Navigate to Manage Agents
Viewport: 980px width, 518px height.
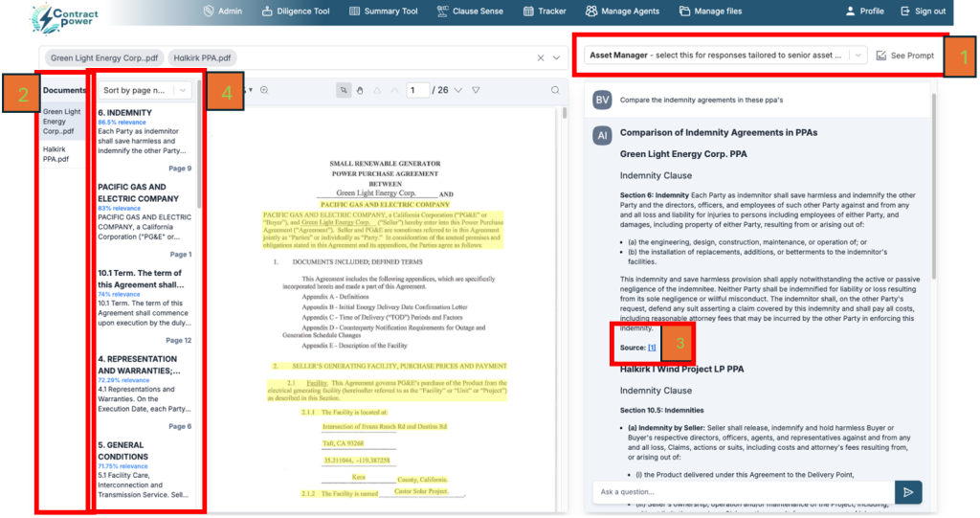coord(623,11)
